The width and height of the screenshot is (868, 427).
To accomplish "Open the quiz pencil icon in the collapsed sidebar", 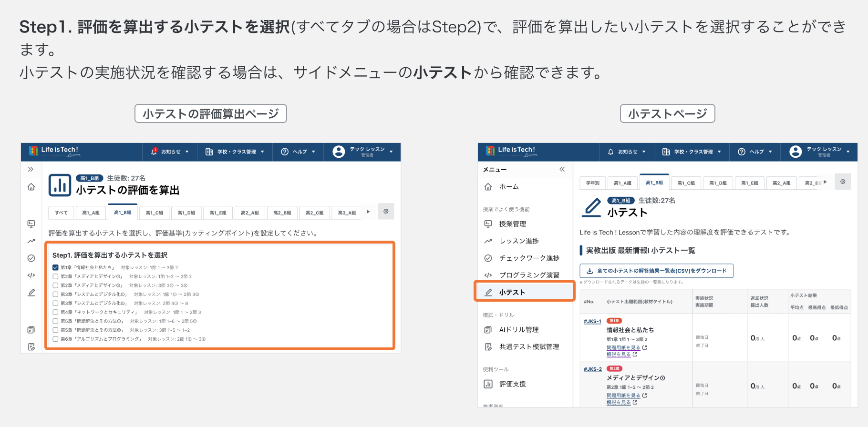I will pos(31,292).
